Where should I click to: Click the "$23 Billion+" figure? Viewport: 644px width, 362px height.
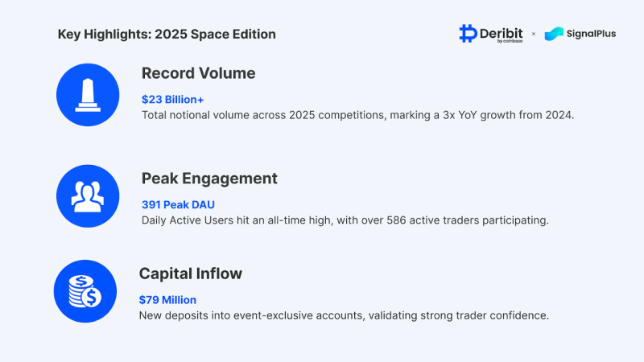coord(173,99)
